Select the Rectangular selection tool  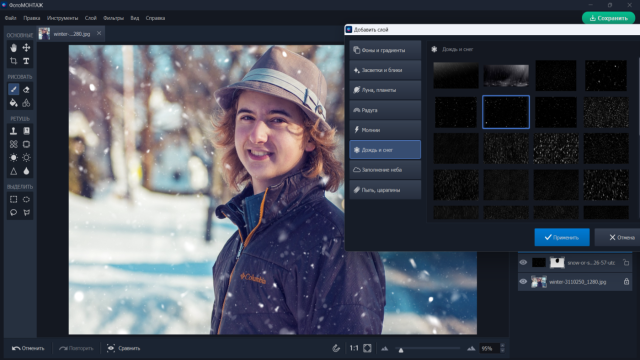(x=13, y=199)
